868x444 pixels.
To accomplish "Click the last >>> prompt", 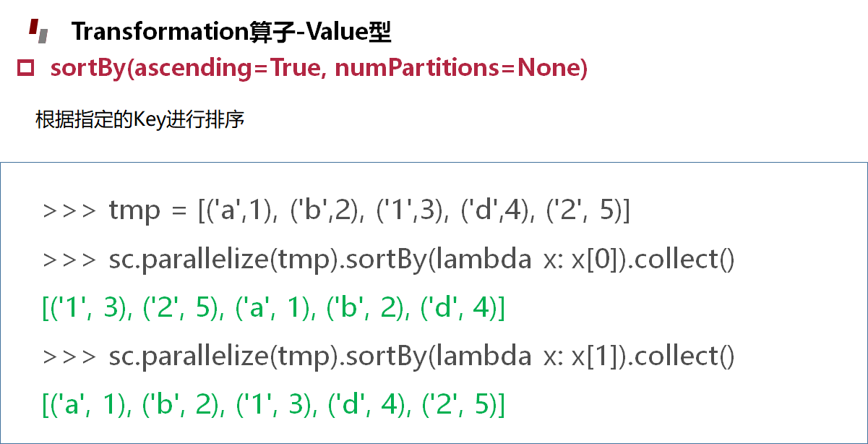I will pyautogui.click(x=69, y=357).
